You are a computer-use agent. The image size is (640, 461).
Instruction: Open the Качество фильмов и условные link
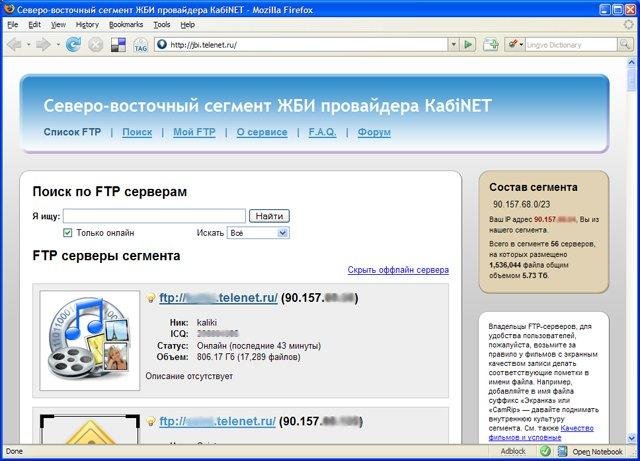541,433
